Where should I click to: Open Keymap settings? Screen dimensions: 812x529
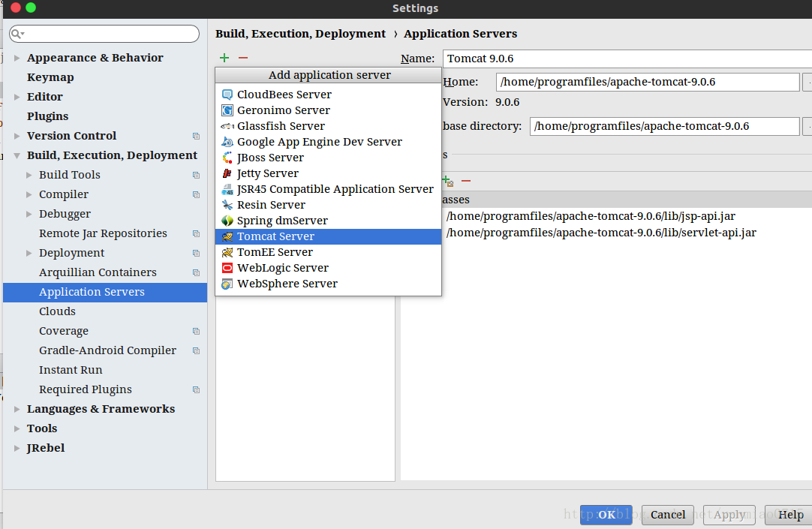(x=50, y=77)
